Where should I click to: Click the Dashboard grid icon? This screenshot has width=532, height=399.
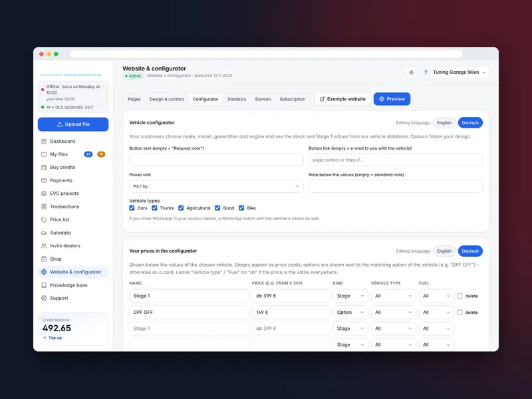[x=44, y=141]
